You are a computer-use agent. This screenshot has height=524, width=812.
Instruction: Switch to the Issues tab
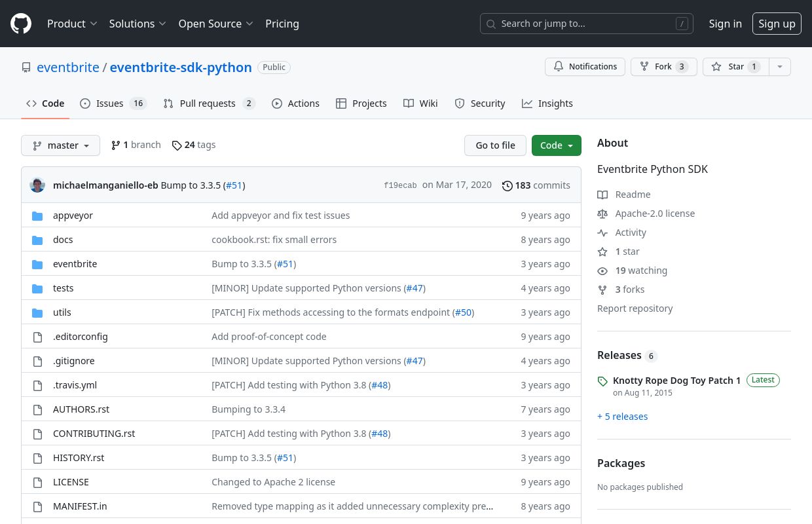click(x=113, y=103)
